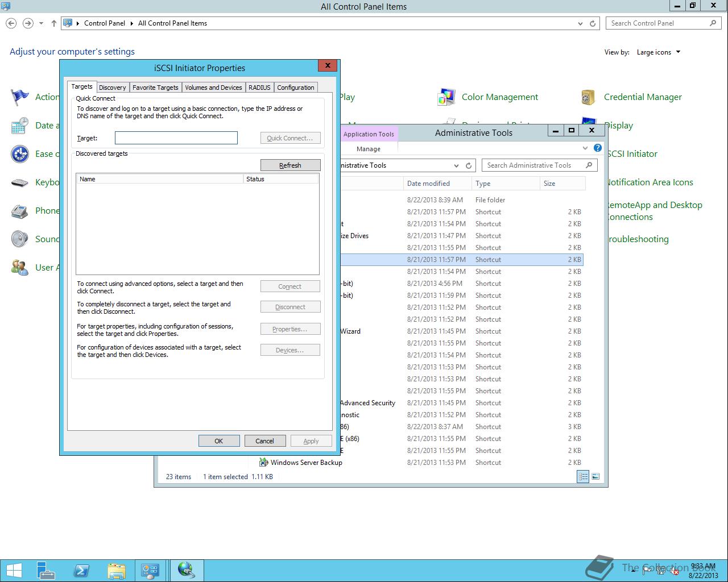Open the Date and Time calendar icon
This screenshot has width=728, height=582.
coord(20,126)
